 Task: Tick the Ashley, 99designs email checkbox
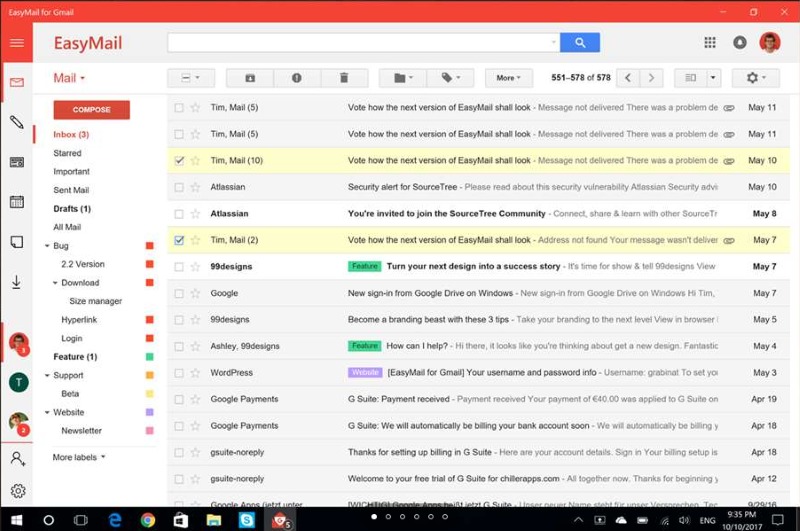point(179,346)
